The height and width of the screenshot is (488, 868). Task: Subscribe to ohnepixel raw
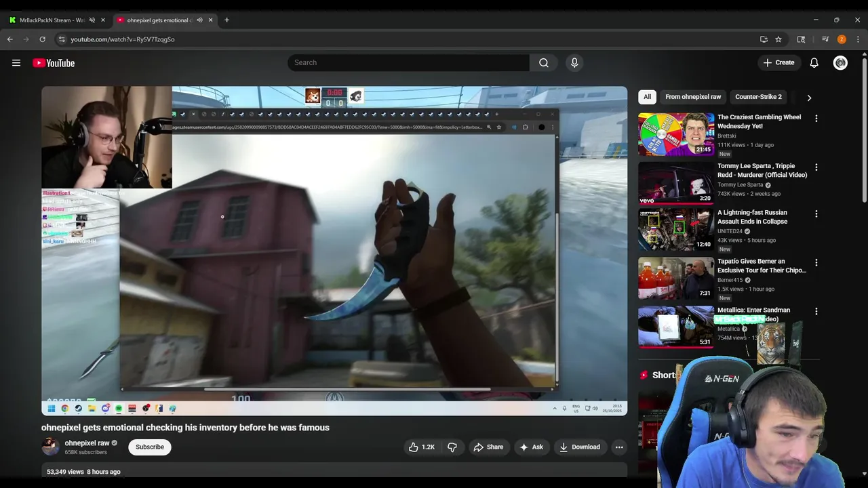click(x=150, y=447)
